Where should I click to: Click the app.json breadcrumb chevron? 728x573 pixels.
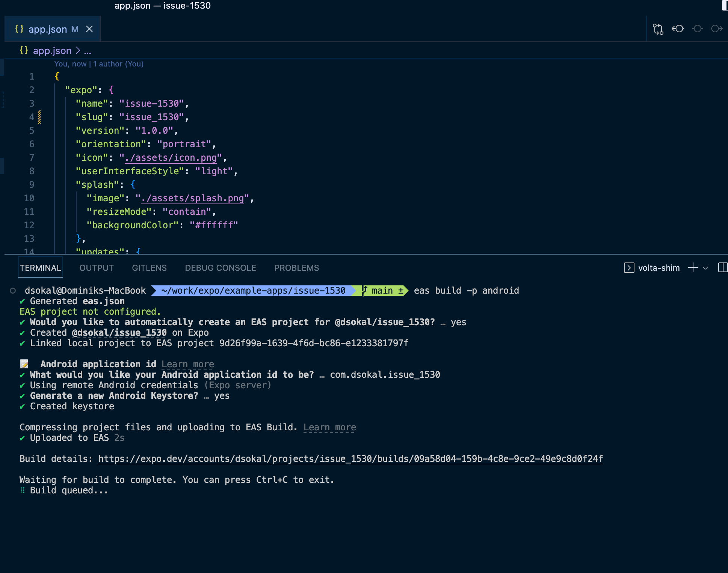pos(78,51)
